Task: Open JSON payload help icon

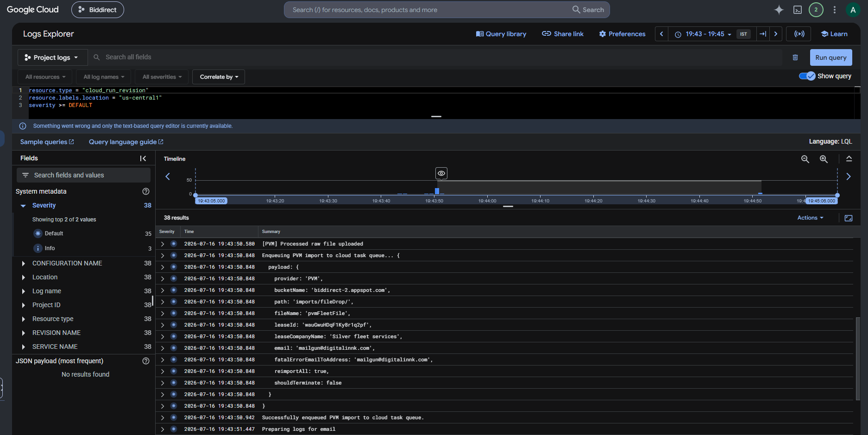Action: point(146,361)
